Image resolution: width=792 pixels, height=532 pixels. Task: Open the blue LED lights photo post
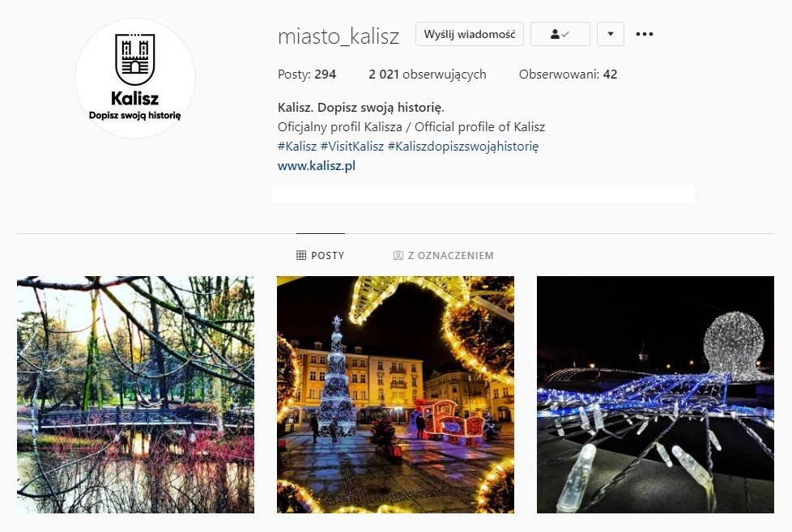[x=655, y=394]
